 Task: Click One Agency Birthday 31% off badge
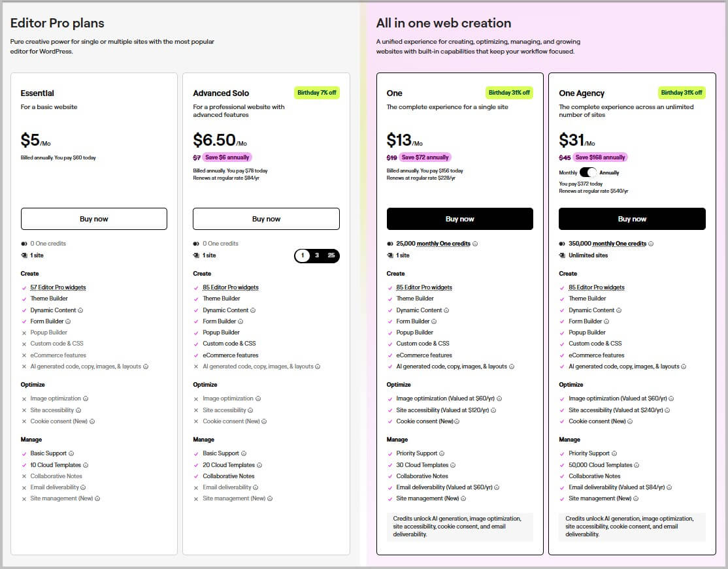682,92
